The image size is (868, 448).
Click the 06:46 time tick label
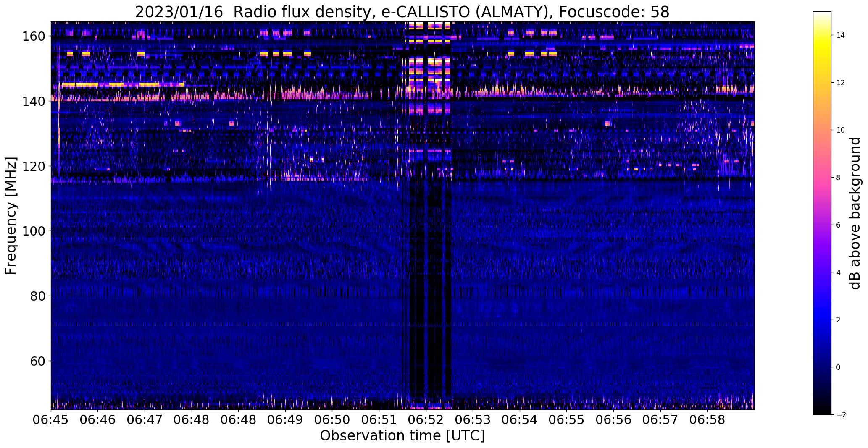[98, 420]
